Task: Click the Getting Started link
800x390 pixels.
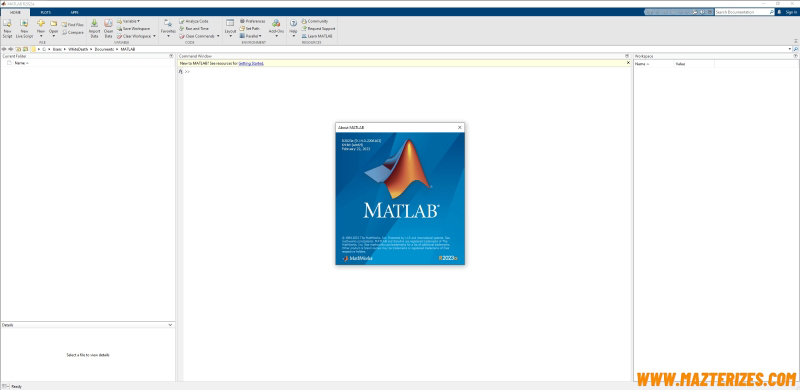Action: [x=251, y=63]
